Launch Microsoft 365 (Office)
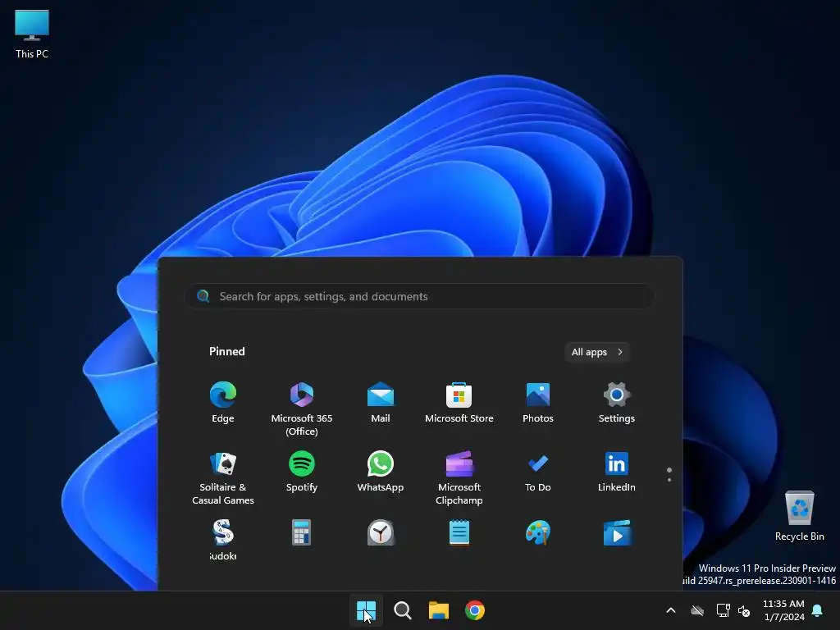This screenshot has height=630, width=840. pos(302,409)
